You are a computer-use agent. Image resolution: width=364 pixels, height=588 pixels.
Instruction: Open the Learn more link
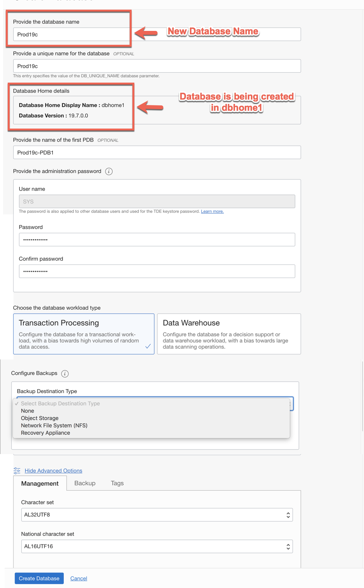pos(212,212)
